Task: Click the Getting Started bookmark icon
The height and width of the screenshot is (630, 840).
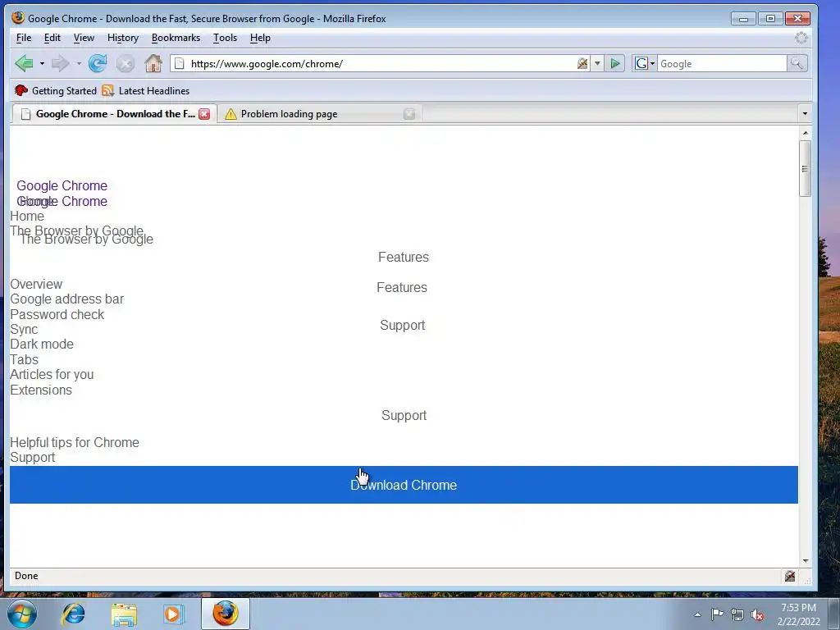Action: pos(21,90)
